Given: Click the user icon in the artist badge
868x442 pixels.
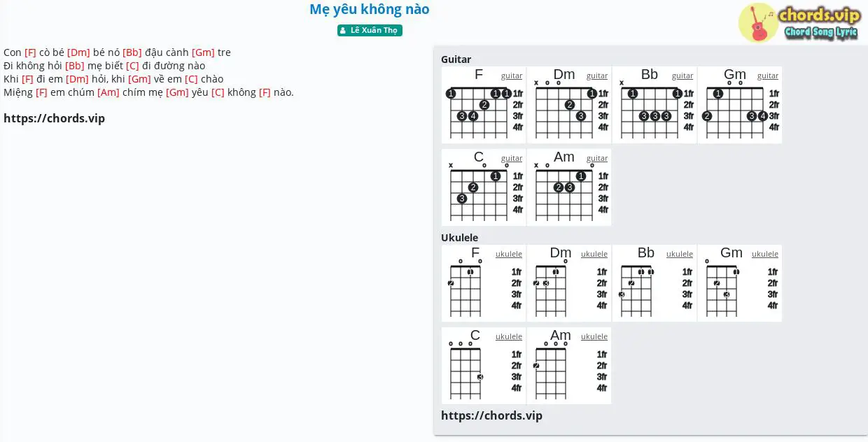Looking at the screenshot, I should pyautogui.click(x=343, y=31).
